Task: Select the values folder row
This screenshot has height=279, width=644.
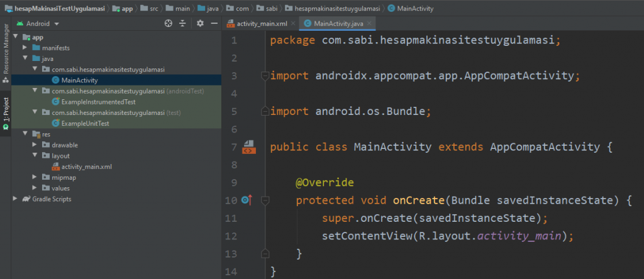Action: 116,189
